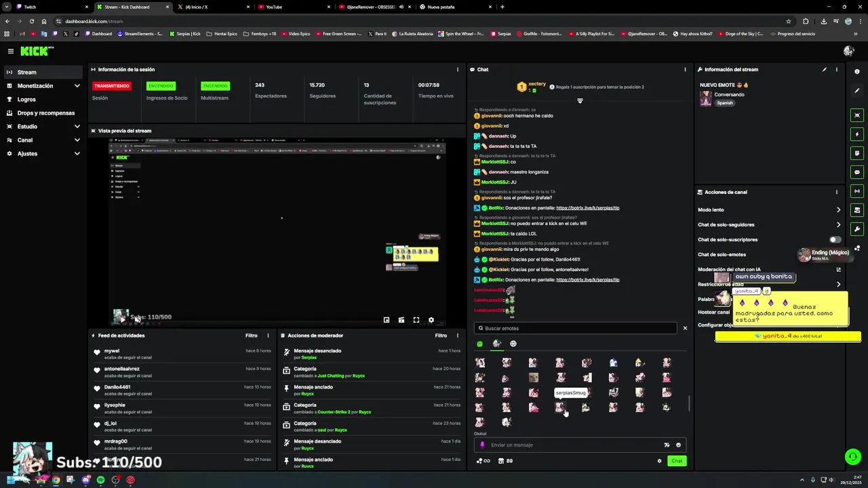Click the shop icon showing 89
The height and width of the screenshot is (488, 868).
coord(505,461)
